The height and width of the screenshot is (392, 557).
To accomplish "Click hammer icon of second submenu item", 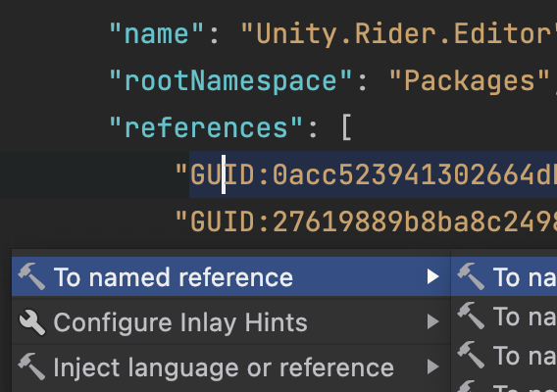I will point(471,316).
